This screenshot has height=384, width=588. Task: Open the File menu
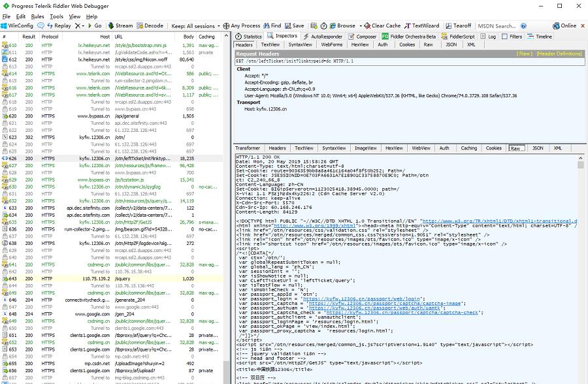pyautogui.click(x=7, y=16)
